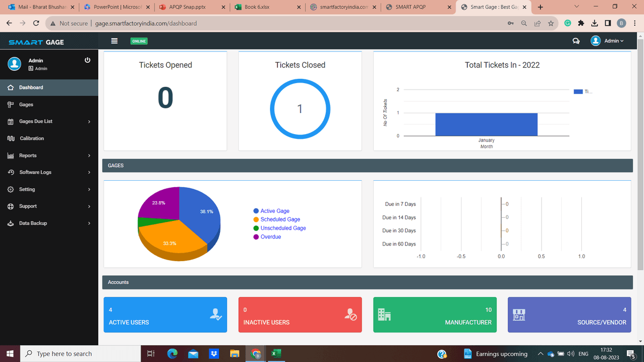644x362 pixels.
Task: Click the chat messages icon in header
Action: [x=576, y=40]
